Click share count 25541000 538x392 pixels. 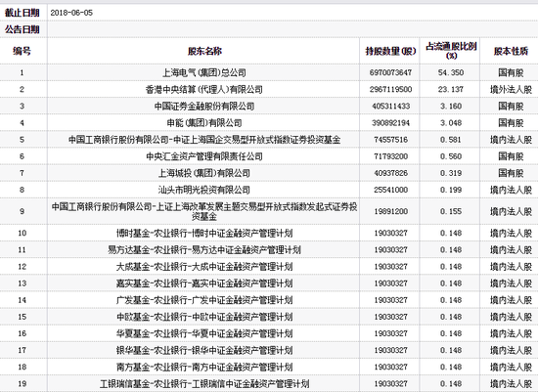390,190
